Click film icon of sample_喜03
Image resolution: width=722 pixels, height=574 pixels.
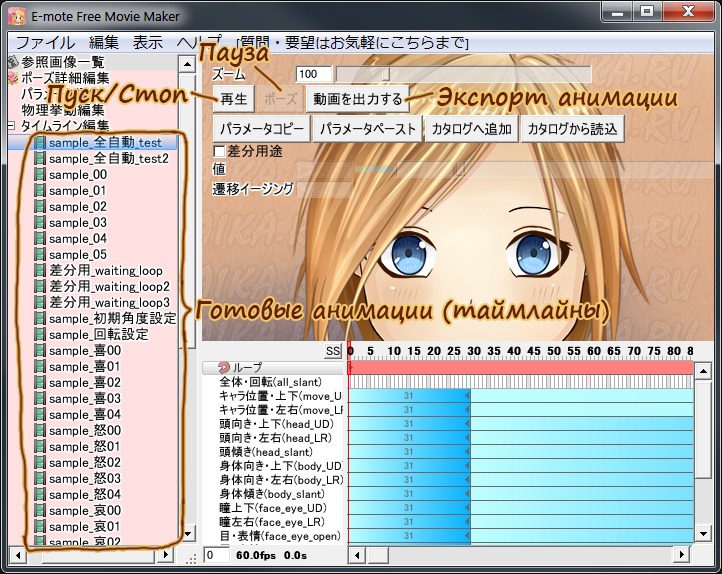click(40, 399)
